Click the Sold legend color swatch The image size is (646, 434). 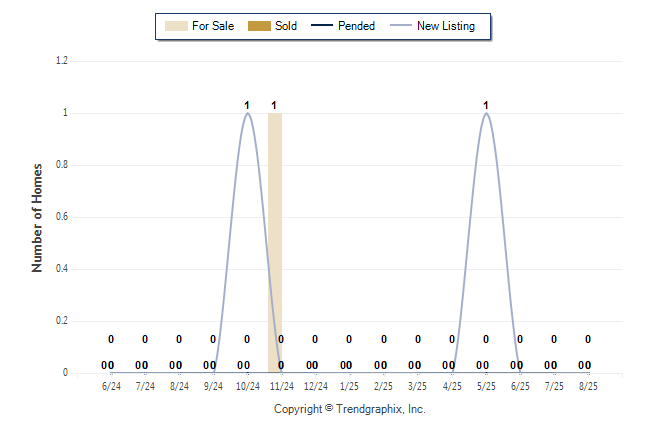coord(259,26)
